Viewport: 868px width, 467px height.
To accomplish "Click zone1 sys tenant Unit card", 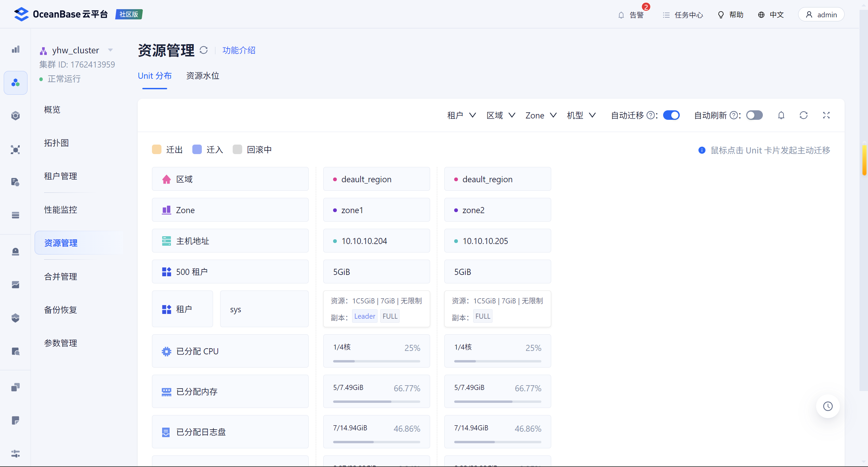I will tap(377, 309).
